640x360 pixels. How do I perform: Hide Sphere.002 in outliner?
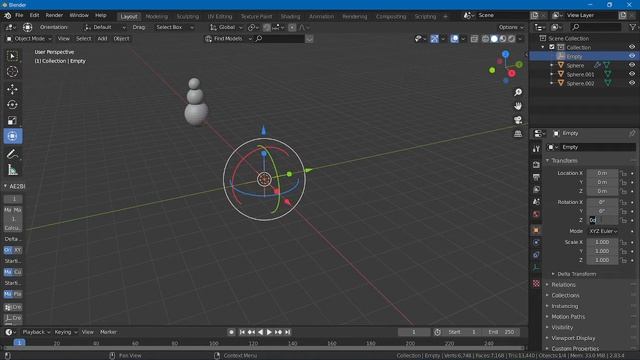632,83
